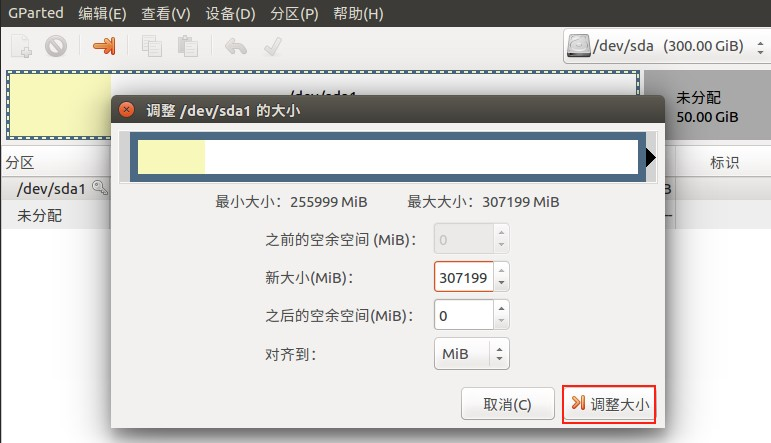771x443 pixels.
Task: Open the /dev/sda device dropdown
Action: tap(667, 46)
